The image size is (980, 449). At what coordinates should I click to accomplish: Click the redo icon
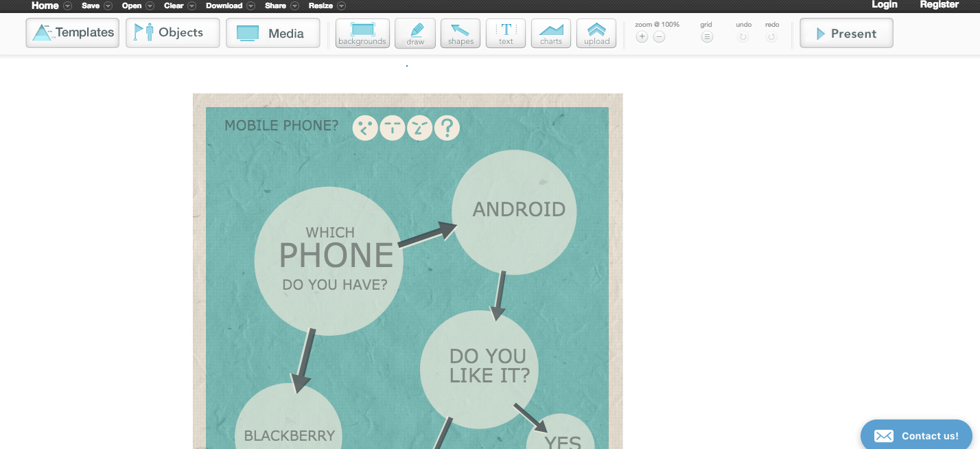coord(771,37)
